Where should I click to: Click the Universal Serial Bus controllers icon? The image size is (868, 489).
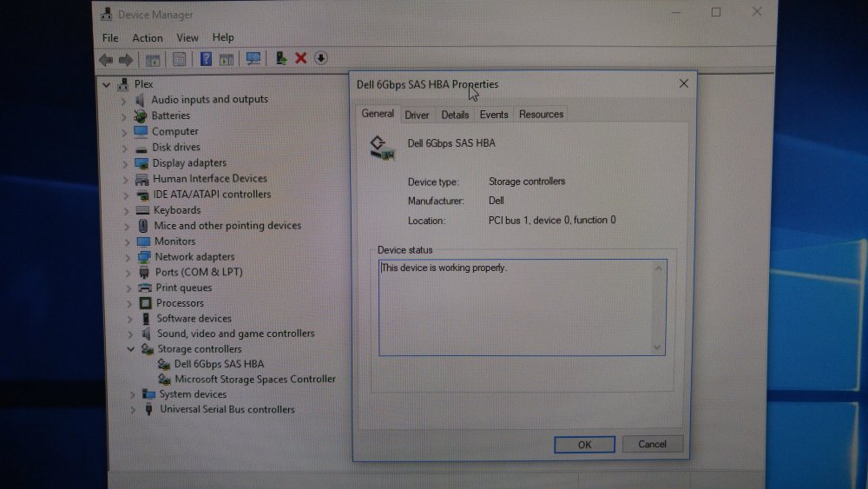[x=148, y=410]
